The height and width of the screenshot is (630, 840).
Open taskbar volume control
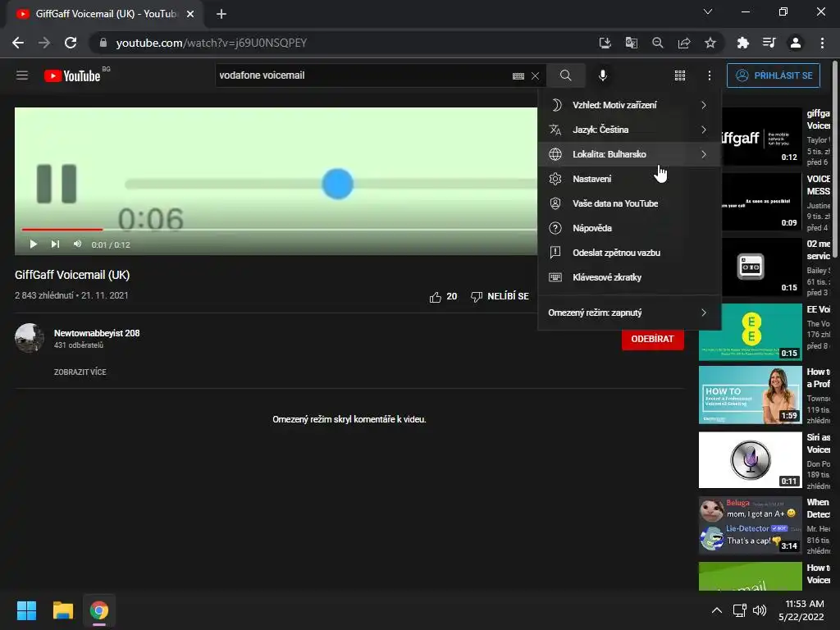point(760,610)
